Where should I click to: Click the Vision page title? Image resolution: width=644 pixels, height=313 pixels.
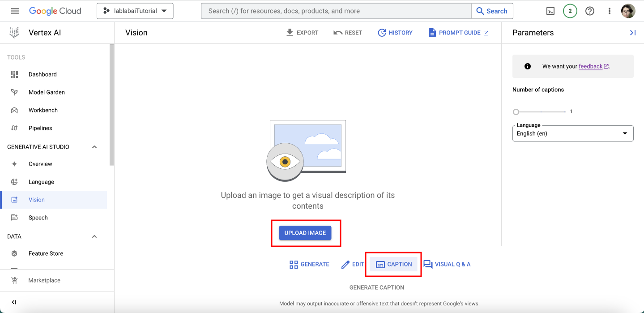136,33
